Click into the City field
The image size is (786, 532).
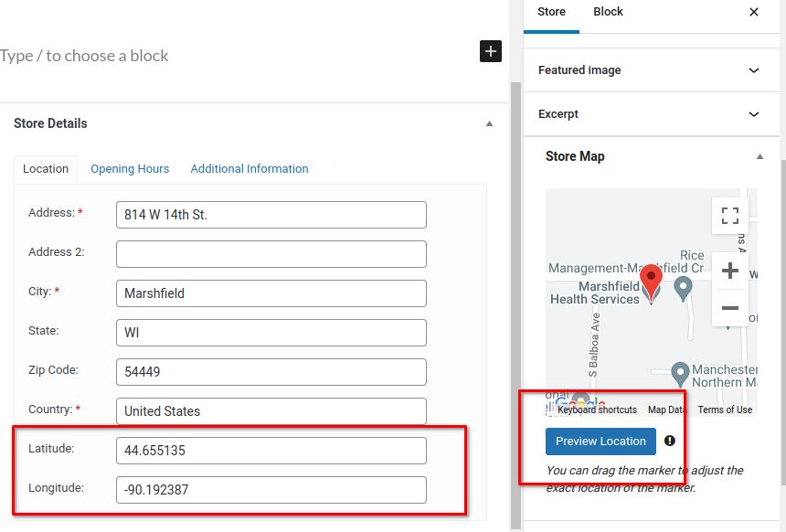pos(271,293)
